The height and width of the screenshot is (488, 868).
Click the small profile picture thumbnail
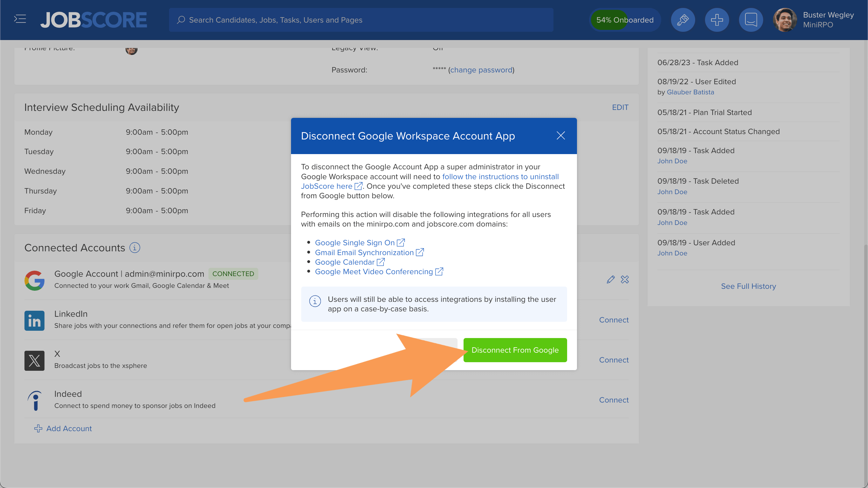point(132,50)
